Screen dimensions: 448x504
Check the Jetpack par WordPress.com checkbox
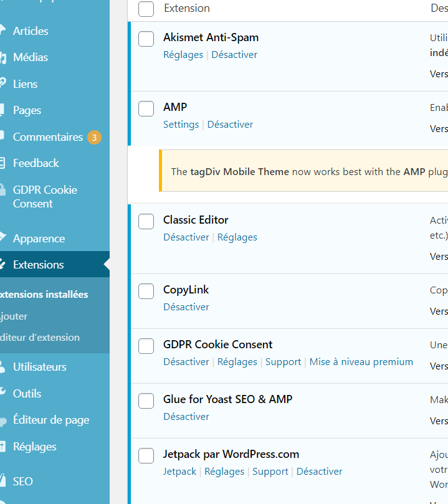(146, 456)
